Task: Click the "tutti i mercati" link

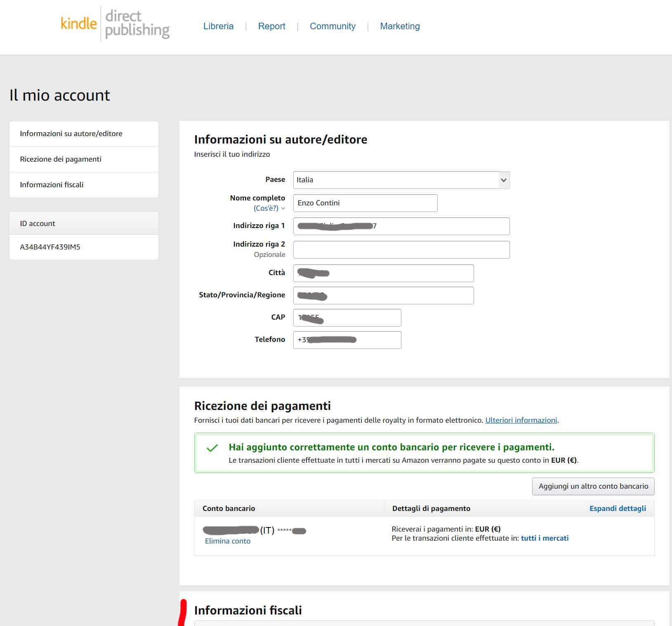Action: click(545, 538)
